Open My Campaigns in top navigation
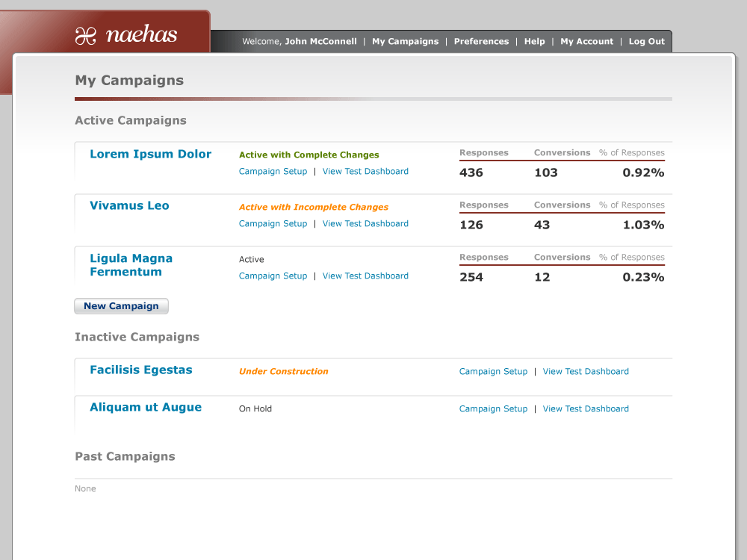Image resolution: width=747 pixels, height=560 pixels. click(x=405, y=42)
